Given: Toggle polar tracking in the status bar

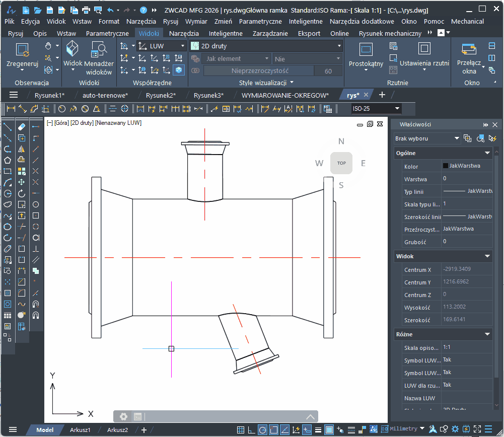Looking at the screenshot, I should pos(263,429).
